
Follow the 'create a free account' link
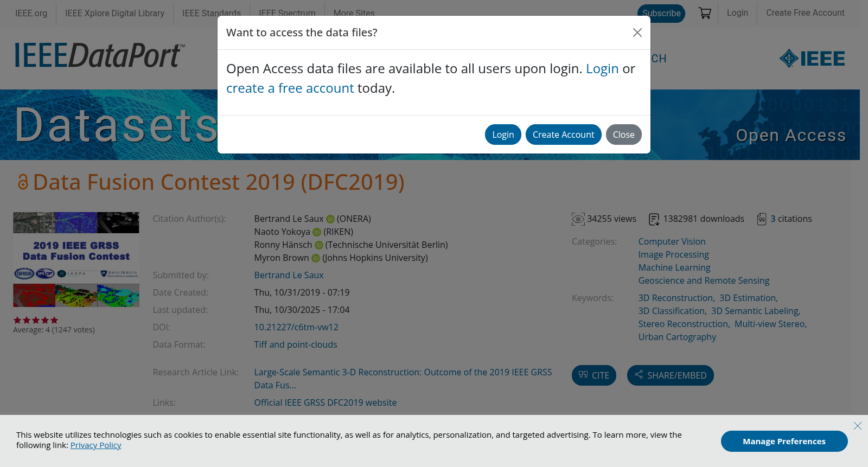coord(290,88)
